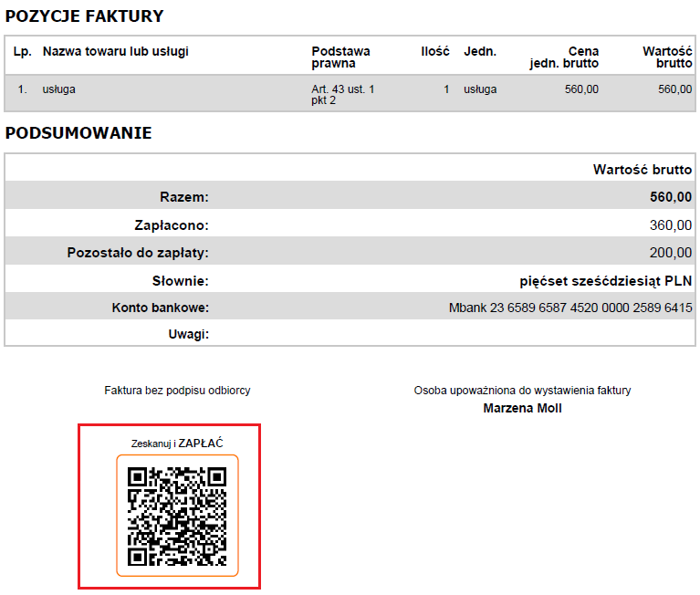Click the 'Uwagi:' label

pos(188,334)
